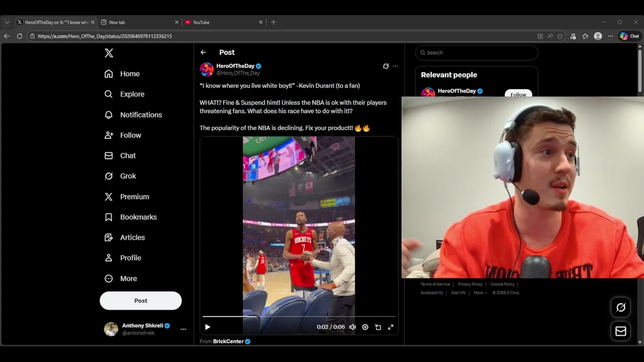Expand the tab search dropdown

click(7, 22)
